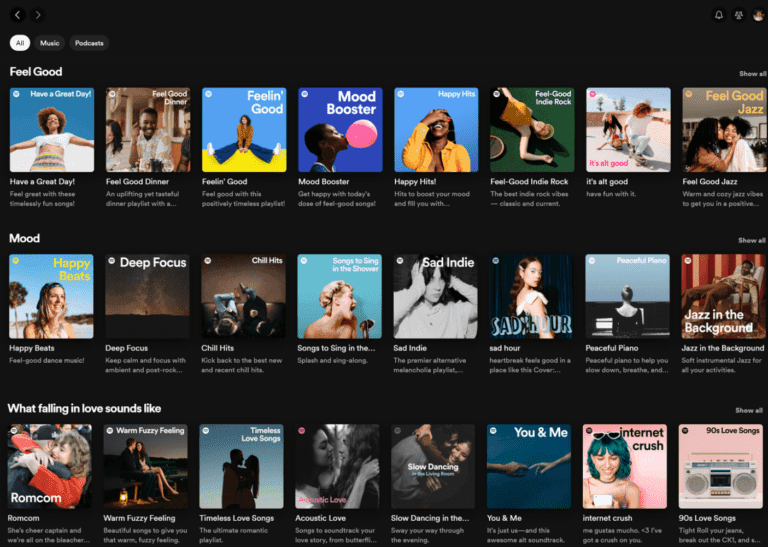Open the Feel Good section heading
The width and height of the screenshot is (768, 547).
[x=36, y=71]
